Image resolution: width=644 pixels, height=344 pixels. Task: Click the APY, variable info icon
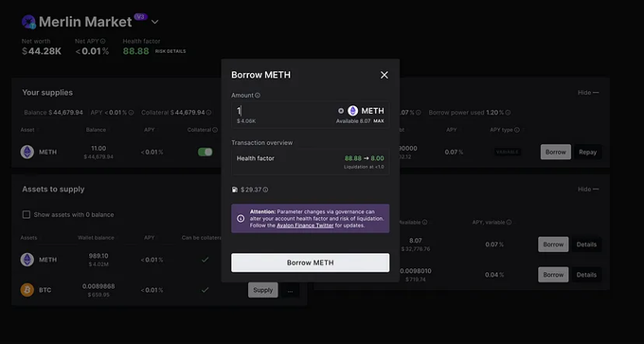coord(509,223)
